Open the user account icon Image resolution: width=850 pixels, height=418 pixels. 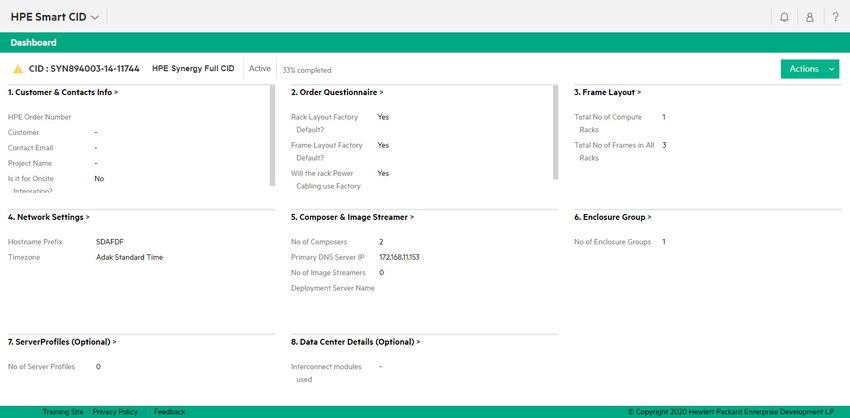(809, 17)
